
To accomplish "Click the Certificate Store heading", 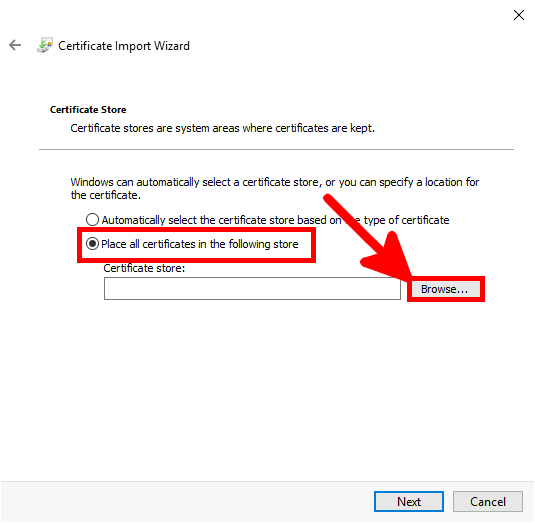I will [x=88, y=110].
